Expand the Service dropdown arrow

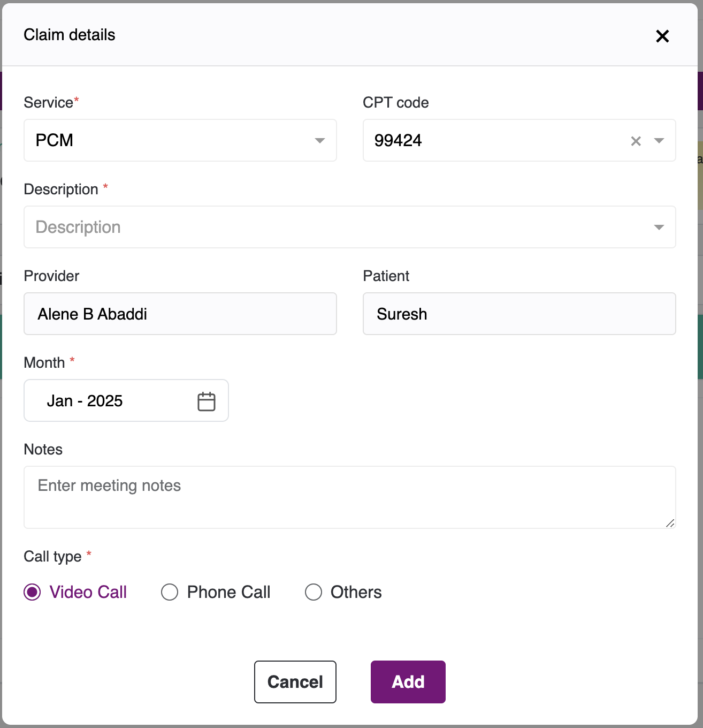click(319, 140)
